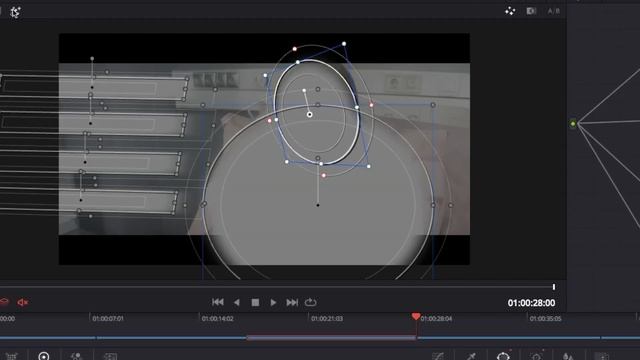640x360 pixels.
Task: Open the viewer on-screen controls wand icon
Action: click(15, 12)
